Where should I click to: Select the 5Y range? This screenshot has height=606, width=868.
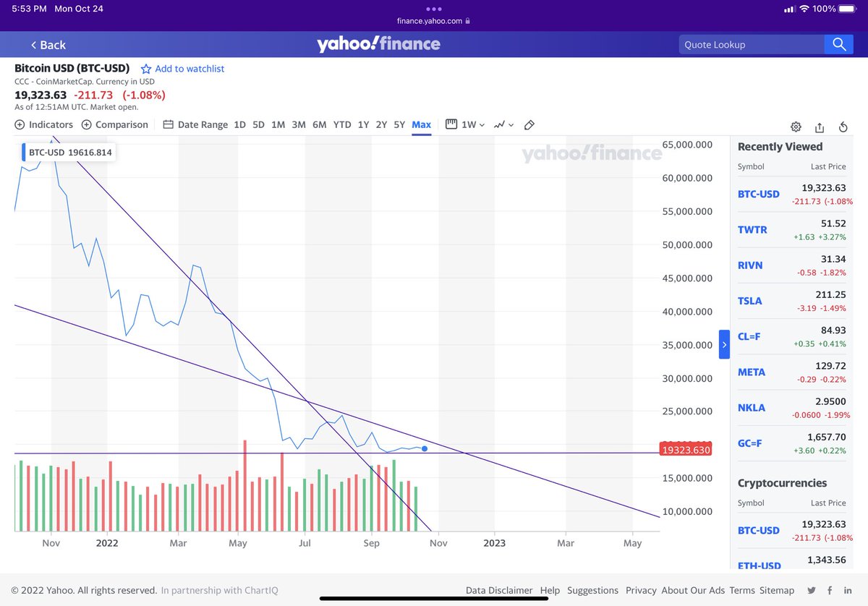coord(399,124)
